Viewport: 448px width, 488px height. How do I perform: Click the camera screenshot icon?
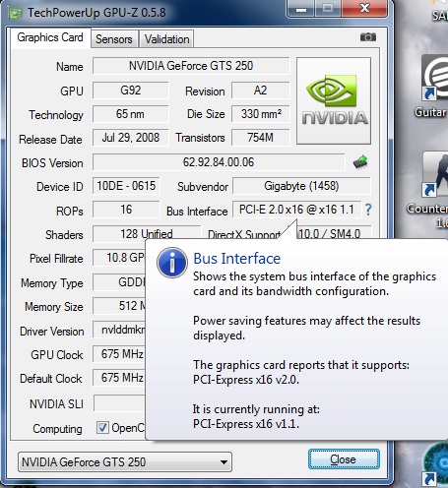pos(368,37)
